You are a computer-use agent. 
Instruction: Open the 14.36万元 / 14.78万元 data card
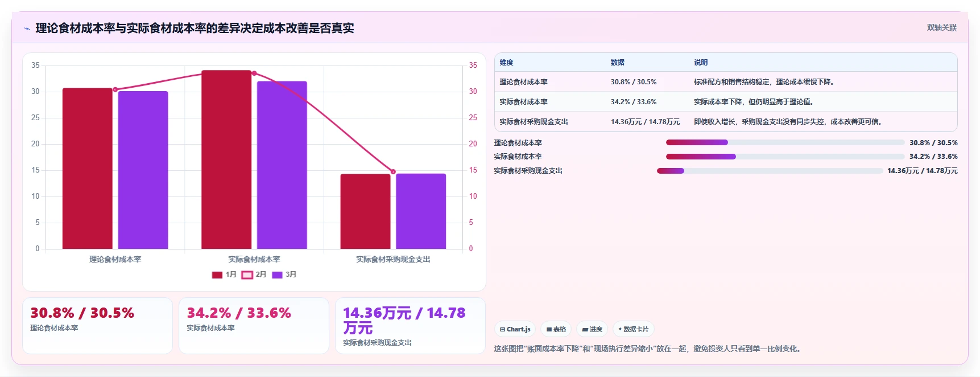pyautogui.click(x=410, y=326)
